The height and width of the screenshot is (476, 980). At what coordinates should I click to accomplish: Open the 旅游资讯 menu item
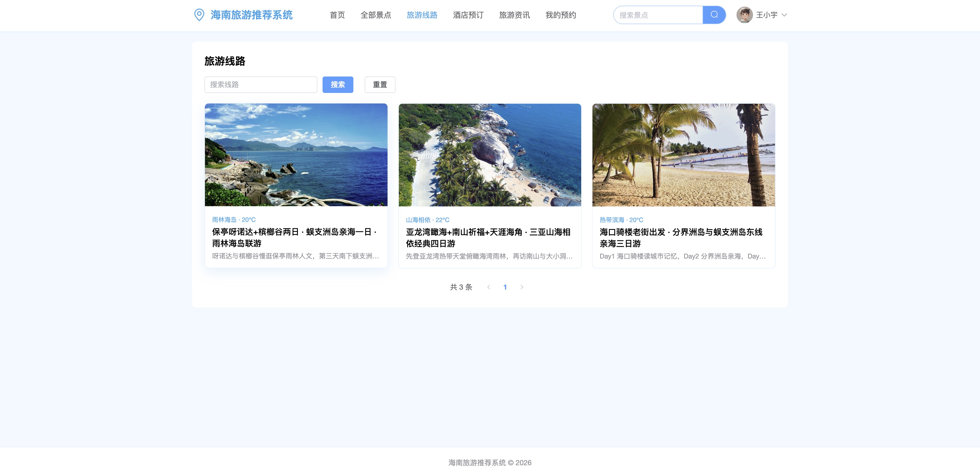(x=514, y=15)
